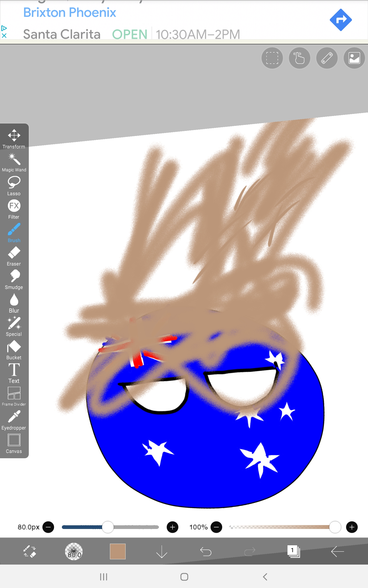Tap the back arrow in bottom toolbar

tap(338, 551)
